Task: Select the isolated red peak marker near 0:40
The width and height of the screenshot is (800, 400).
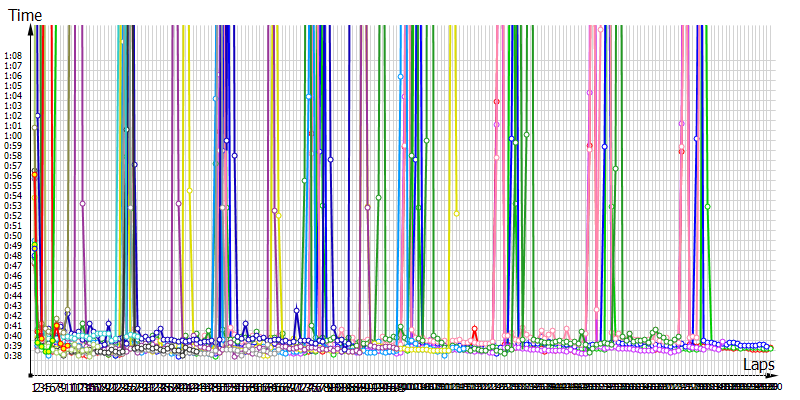Action: pyautogui.click(x=474, y=329)
